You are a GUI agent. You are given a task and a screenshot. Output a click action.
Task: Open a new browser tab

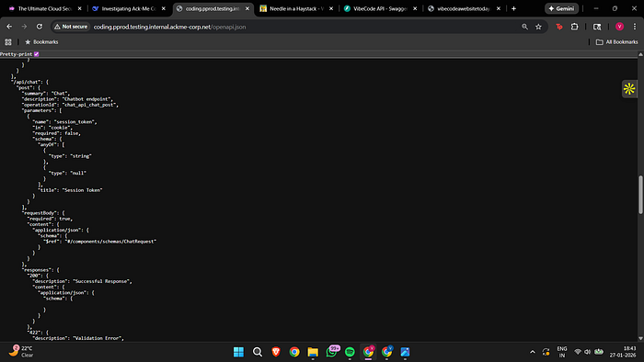513,8
